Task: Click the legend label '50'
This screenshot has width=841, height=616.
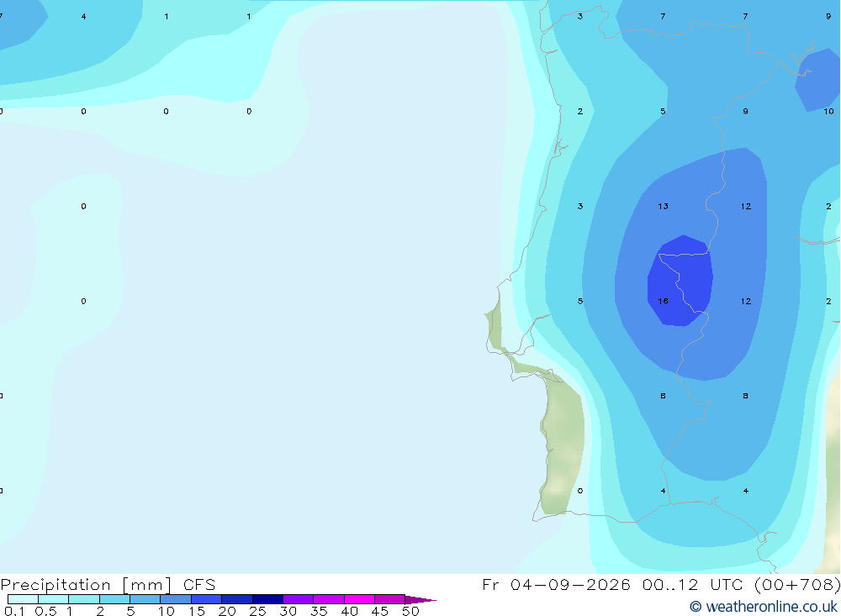Action: [411, 611]
